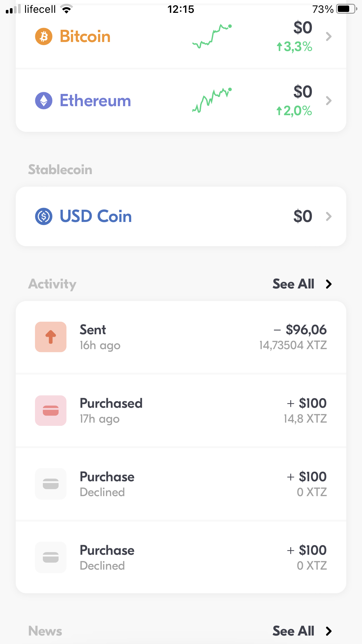Tap the Ethereum diamond logo icon
This screenshot has width=362, height=644.
pos(44,101)
